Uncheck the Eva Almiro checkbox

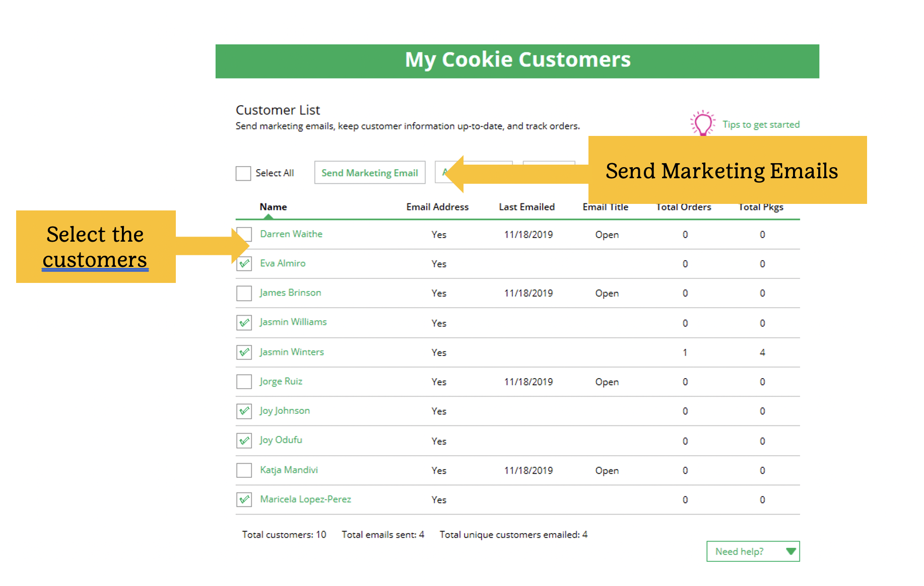pos(244,263)
